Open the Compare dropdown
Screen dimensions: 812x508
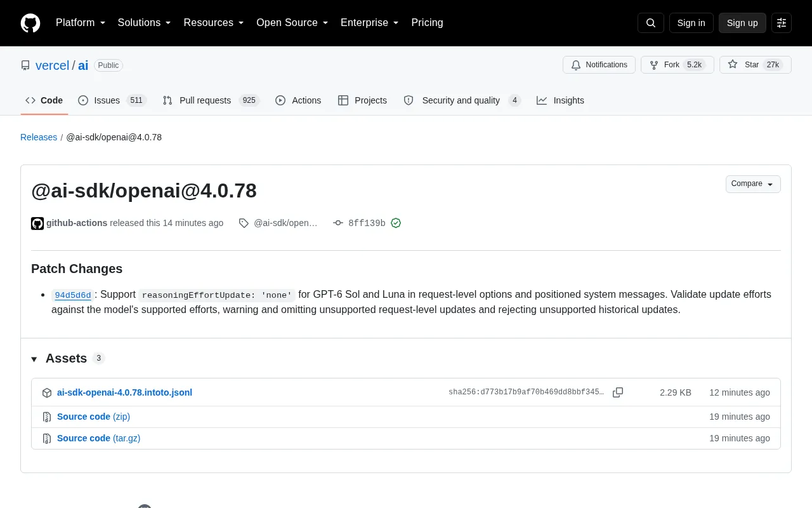click(x=753, y=184)
